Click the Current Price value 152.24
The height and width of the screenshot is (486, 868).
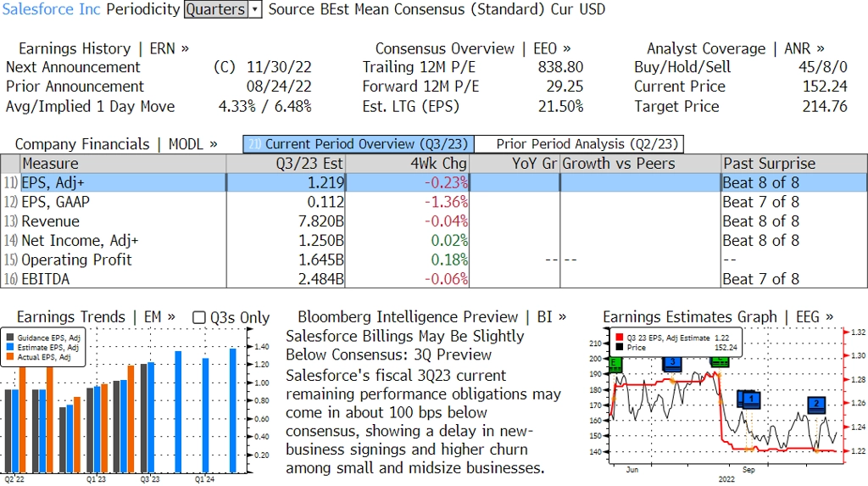825,87
